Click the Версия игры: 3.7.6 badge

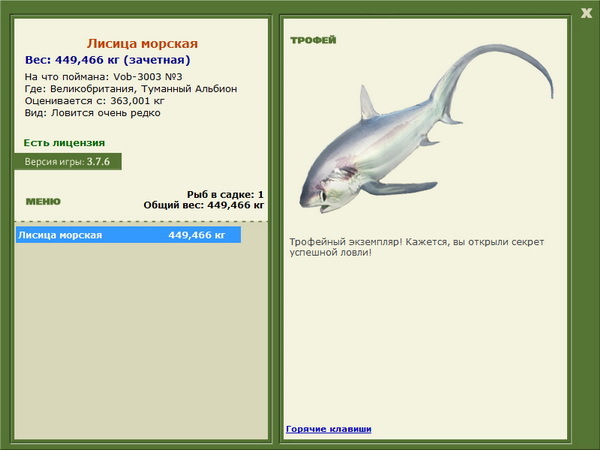click(68, 161)
